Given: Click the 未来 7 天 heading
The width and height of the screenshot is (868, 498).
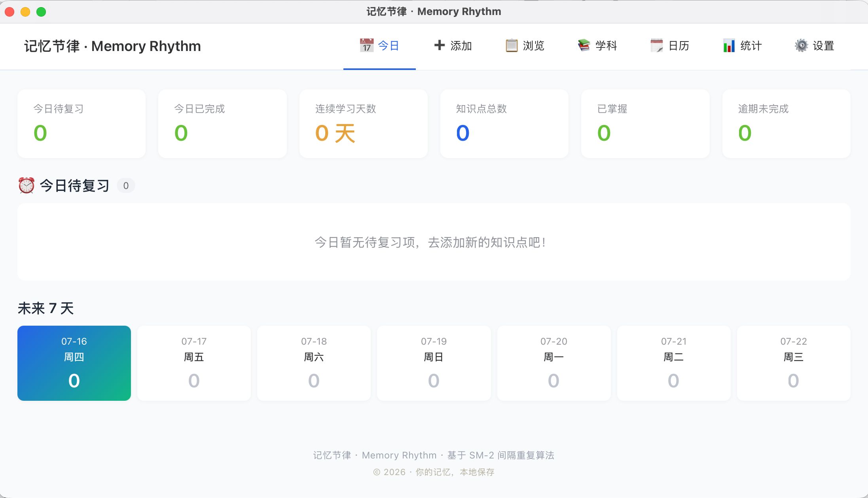Looking at the screenshot, I should [x=46, y=308].
